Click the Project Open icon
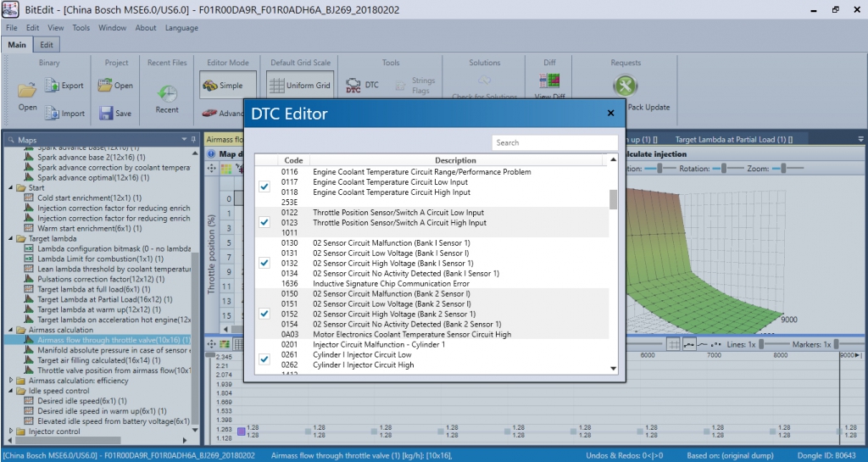This screenshot has width=868, height=462. tap(105, 86)
